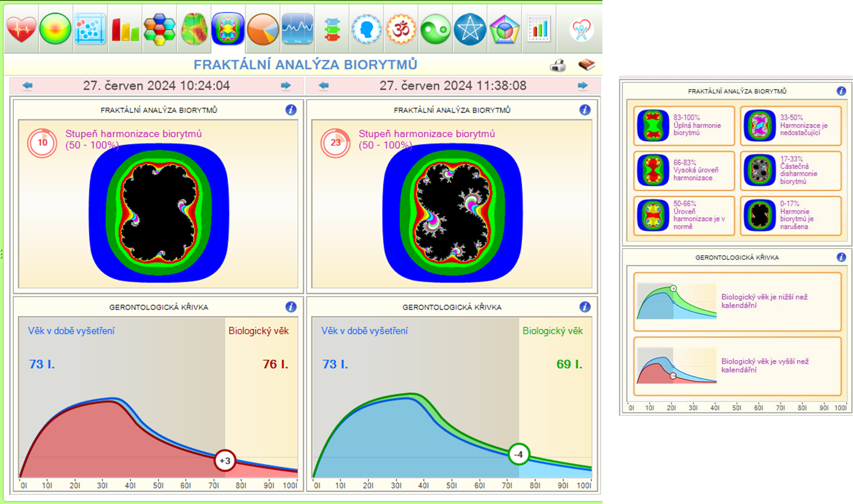Image resolution: width=853 pixels, height=504 pixels.
Task: Show info for middle fractal analysis panel
Action: pyautogui.click(x=585, y=110)
